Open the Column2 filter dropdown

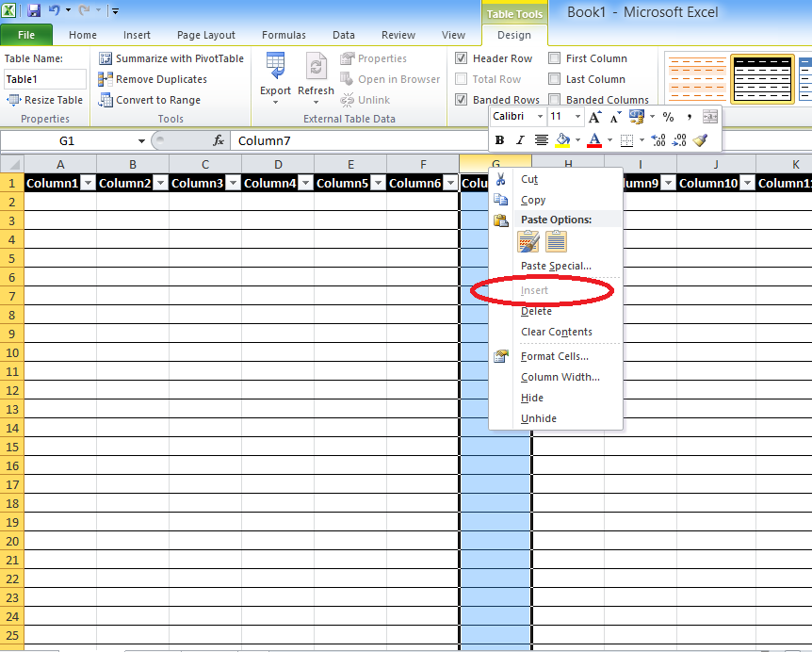(x=161, y=183)
